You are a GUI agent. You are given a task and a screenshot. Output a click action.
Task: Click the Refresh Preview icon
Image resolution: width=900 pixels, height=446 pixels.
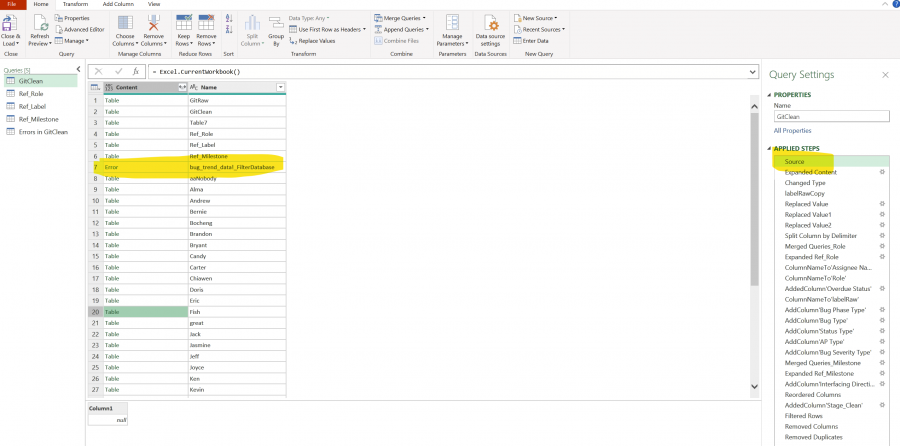pos(40,23)
